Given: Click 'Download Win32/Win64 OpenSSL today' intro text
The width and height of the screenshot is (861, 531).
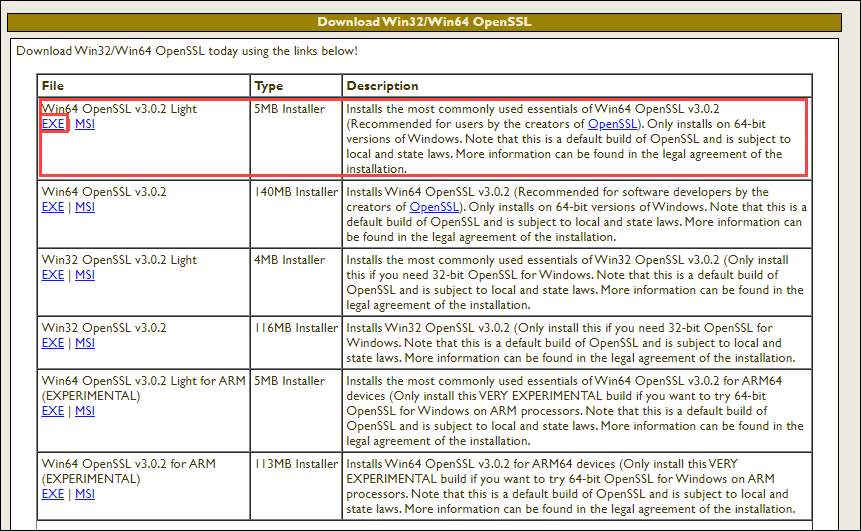Looking at the screenshot, I should click(x=187, y=51).
